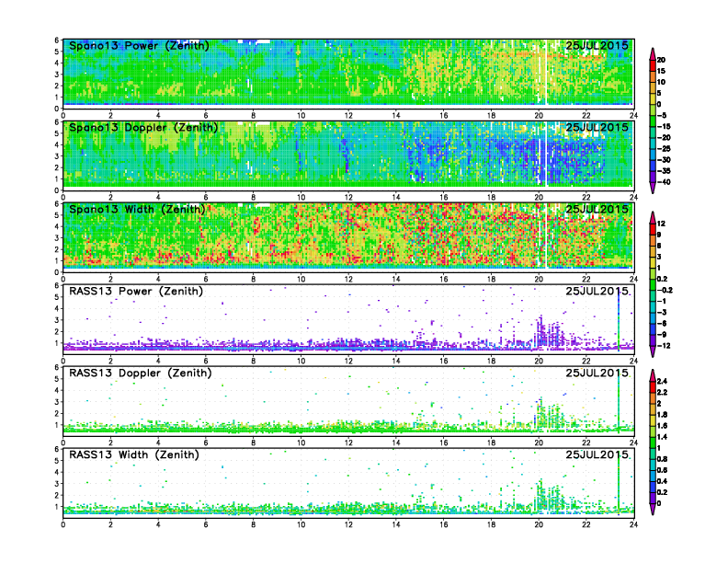Click the 'Spano13 Power (Zenith)' panel title

click(139, 46)
